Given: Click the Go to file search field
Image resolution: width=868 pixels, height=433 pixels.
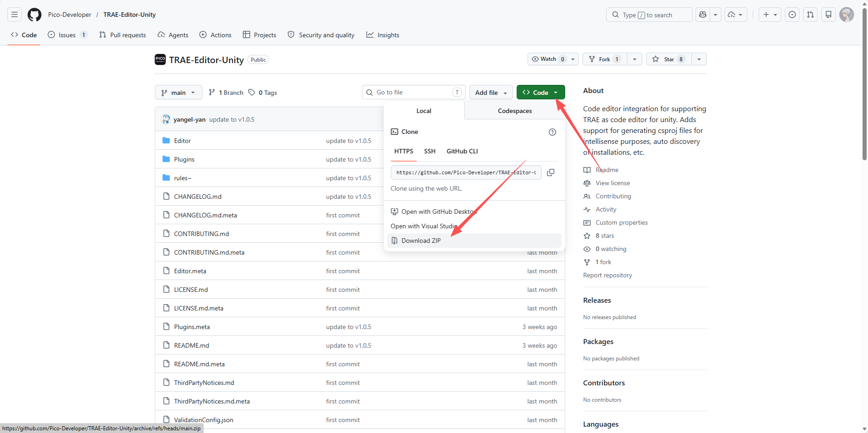Looking at the screenshot, I should [x=414, y=92].
